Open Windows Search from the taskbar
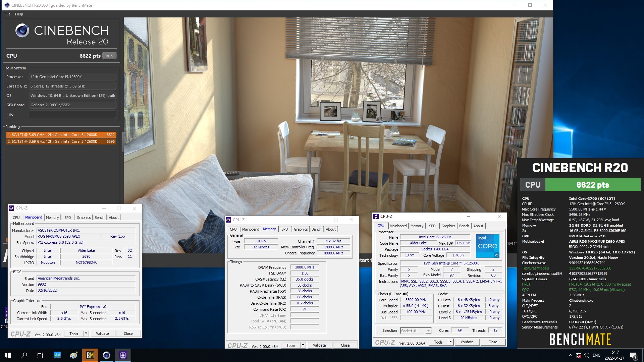The height and width of the screenshot is (362, 644). (x=24, y=355)
